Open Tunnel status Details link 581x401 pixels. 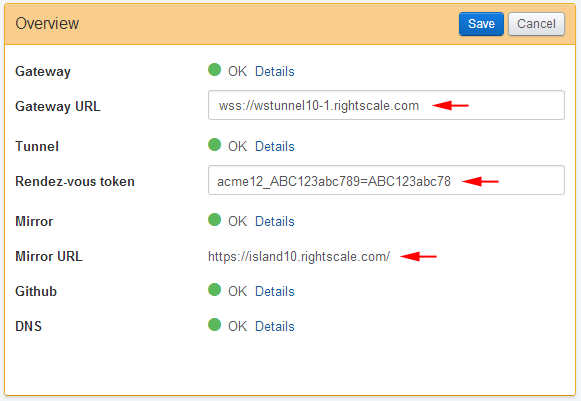(275, 146)
